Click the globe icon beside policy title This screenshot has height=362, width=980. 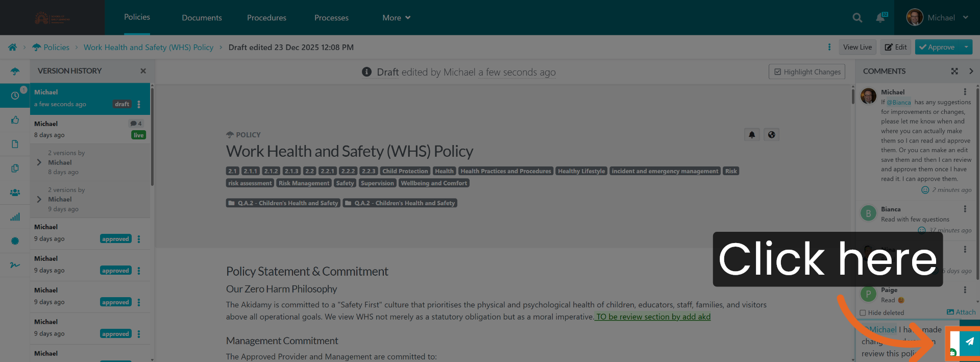[771, 135]
